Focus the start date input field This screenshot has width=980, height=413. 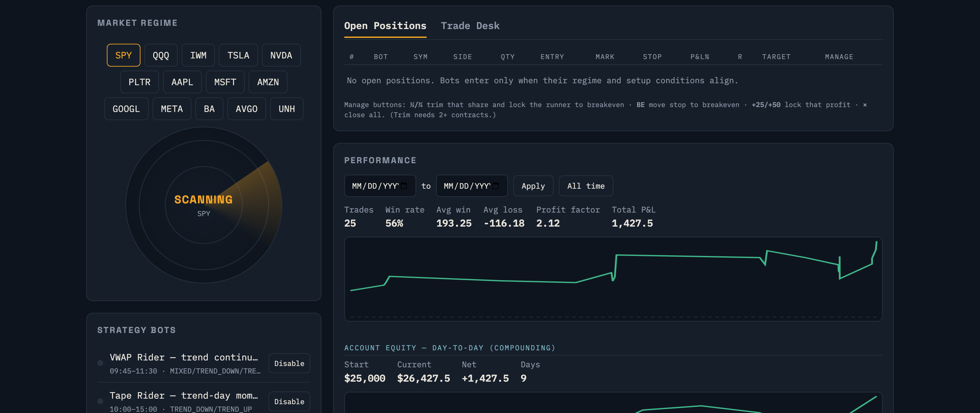pos(380,186)
